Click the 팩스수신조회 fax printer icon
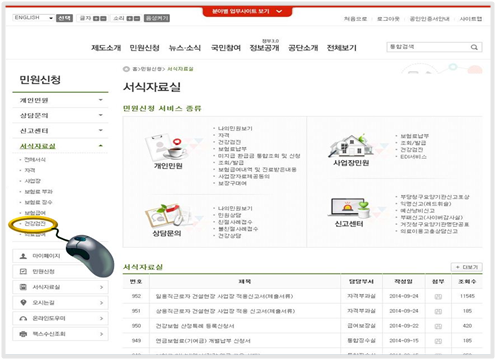Screen dimensions: 495x362 click(23, 334)
